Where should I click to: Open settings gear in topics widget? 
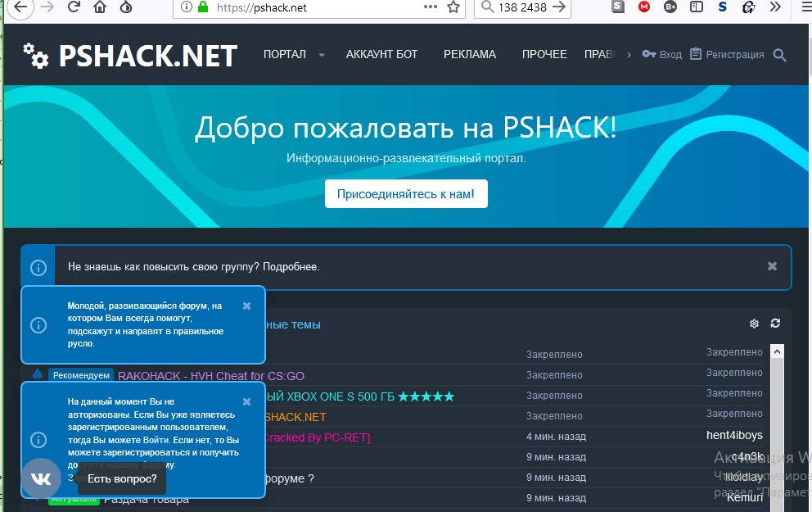click(754, 324)
